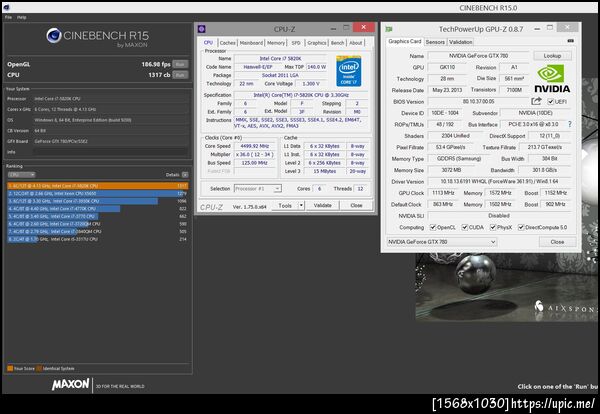Toggle the DirectCompute 5.0 checkbox
Screen dimensions: 600x414
521,227
